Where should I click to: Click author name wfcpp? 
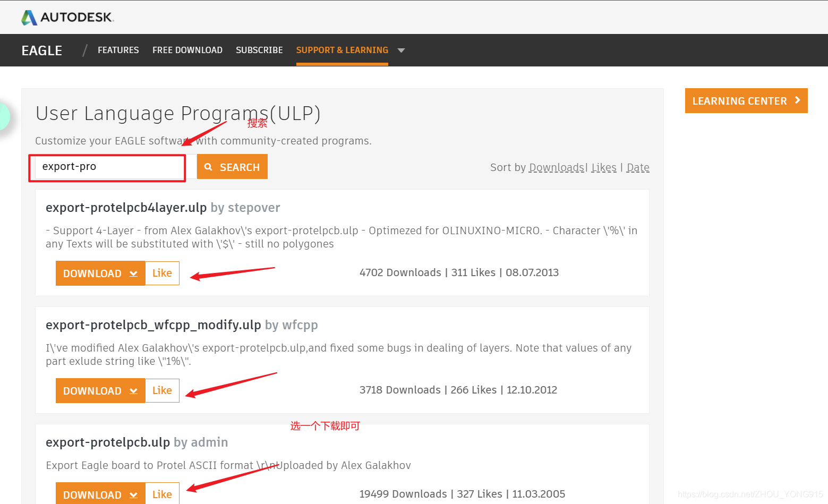pos(300,325)
